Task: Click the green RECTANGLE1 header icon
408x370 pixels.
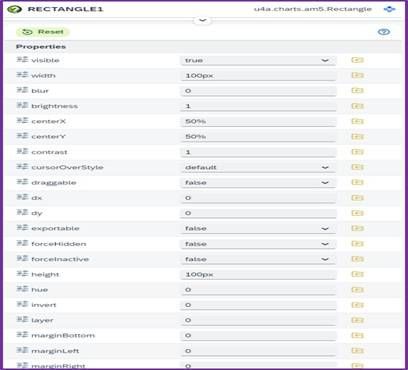Action: 14,9
